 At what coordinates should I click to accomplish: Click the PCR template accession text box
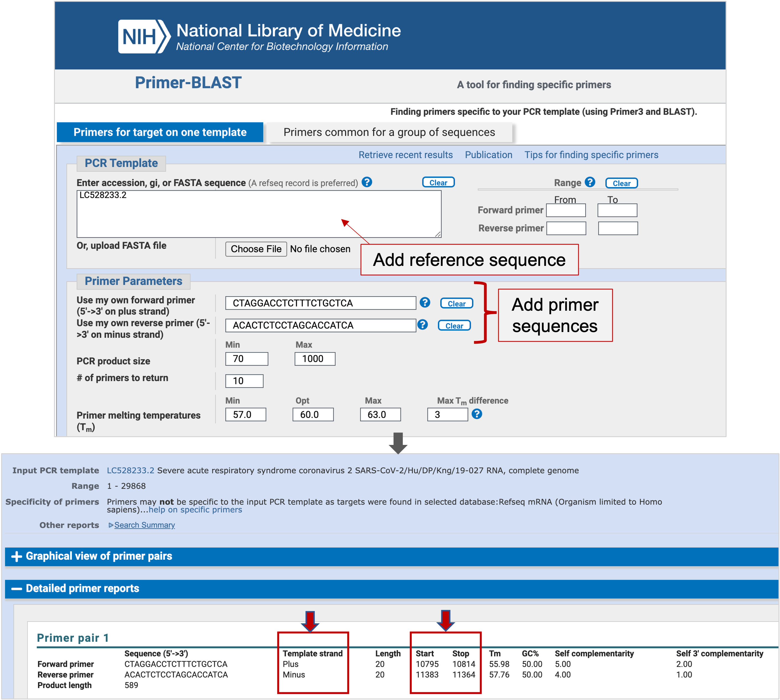(x=259, y=214)
